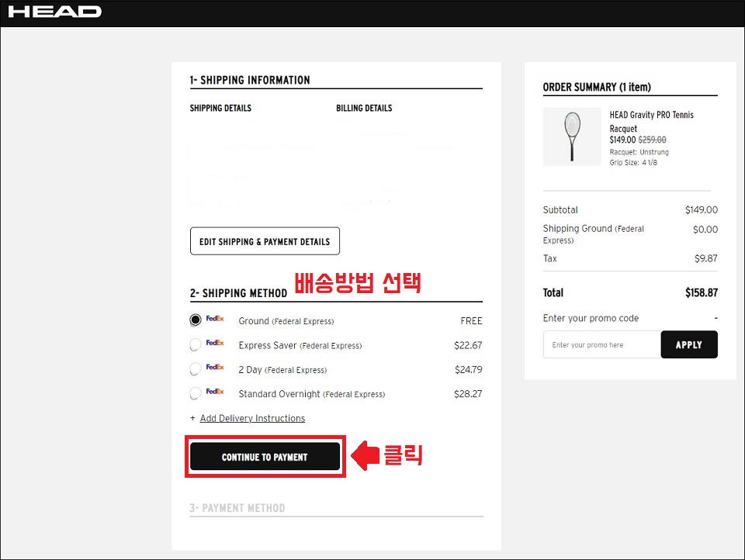Click the crossed-out $259.00 price
Image resolution: width=745 pixels, height=560 pixels.
pos(652,140)
